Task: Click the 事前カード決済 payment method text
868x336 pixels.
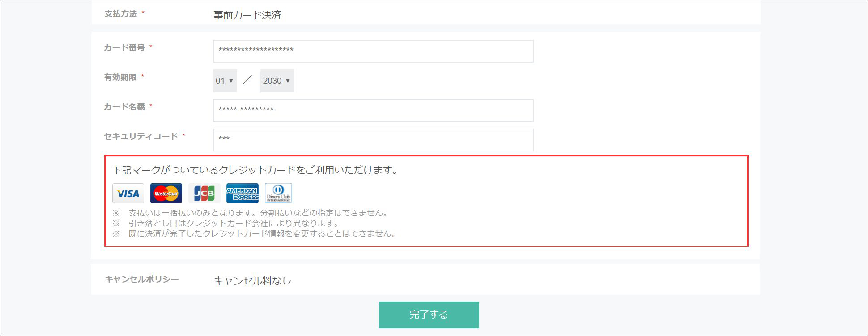Action: point(247,15)
